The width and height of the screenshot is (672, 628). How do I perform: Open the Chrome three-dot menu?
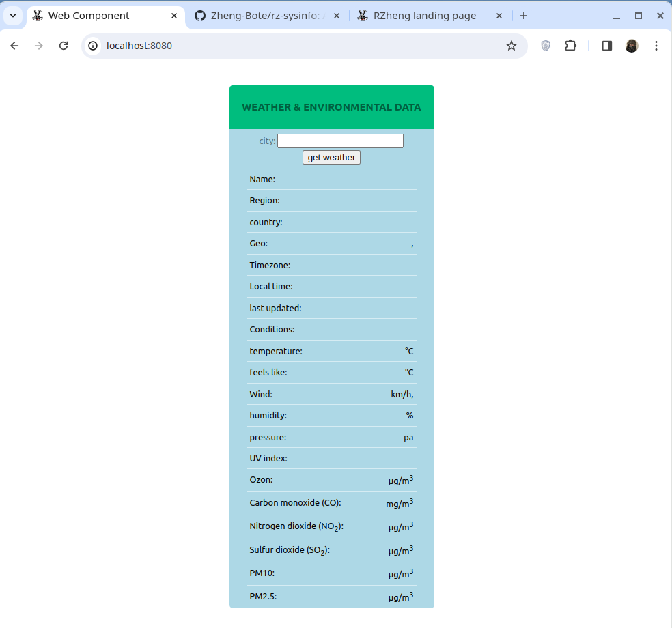pyautogui.click(x=656, y=46)
